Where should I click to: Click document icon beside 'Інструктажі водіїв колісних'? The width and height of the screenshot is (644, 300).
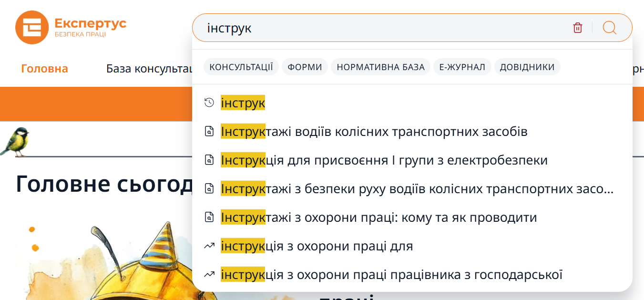[x=209, y=131]
